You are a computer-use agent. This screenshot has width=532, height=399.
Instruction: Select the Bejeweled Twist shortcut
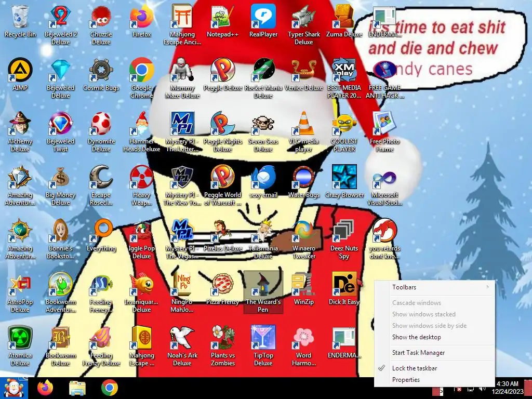coord(60,131)
